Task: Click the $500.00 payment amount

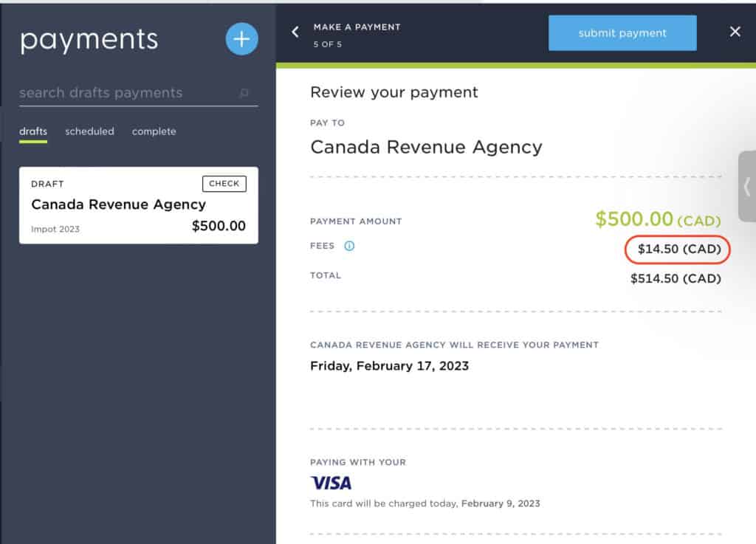Action: (634, 219)
